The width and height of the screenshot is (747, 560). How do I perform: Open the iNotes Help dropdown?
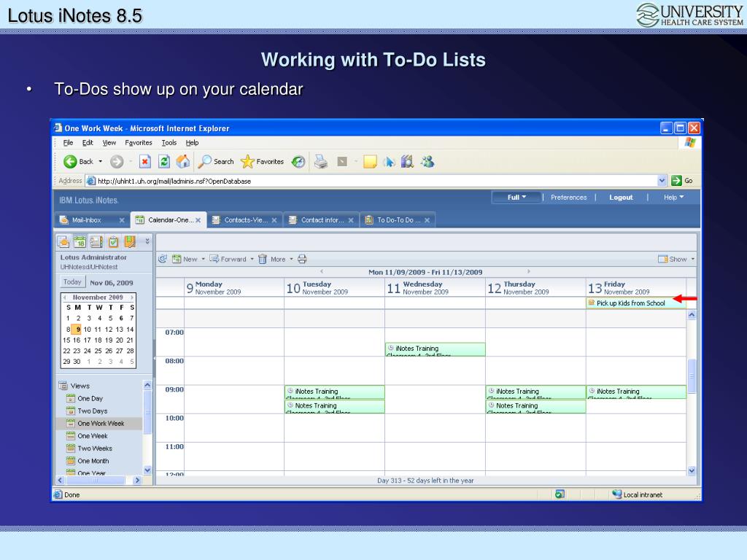tap(673, 197)
